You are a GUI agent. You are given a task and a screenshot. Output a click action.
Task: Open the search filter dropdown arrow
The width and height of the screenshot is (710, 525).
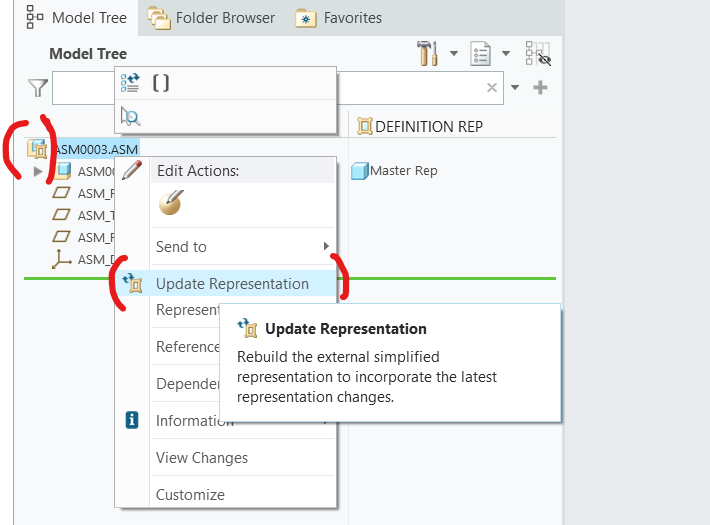click(515, 88)
